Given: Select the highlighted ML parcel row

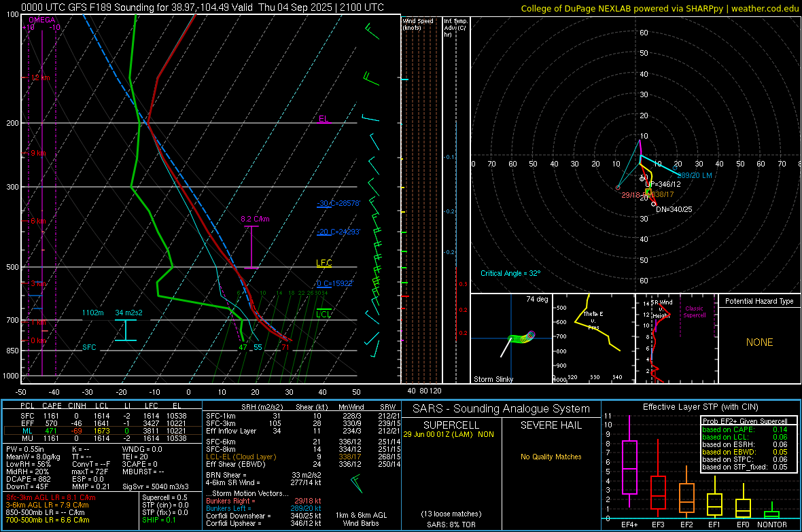Looking at the screenshot, I should (103, 431).
